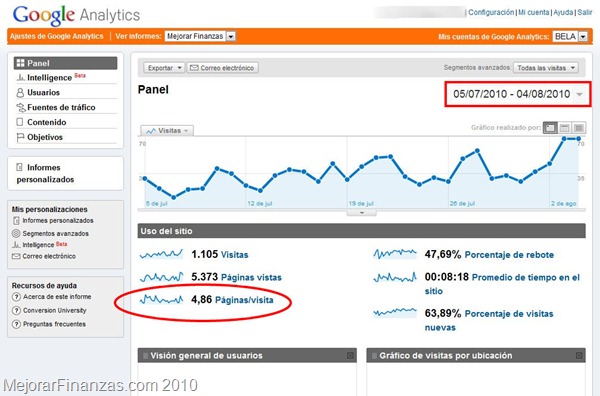Select Contenido in the left menu
Image resolution: width=600 pixels, height=396 pixels.
pos(47,122)
